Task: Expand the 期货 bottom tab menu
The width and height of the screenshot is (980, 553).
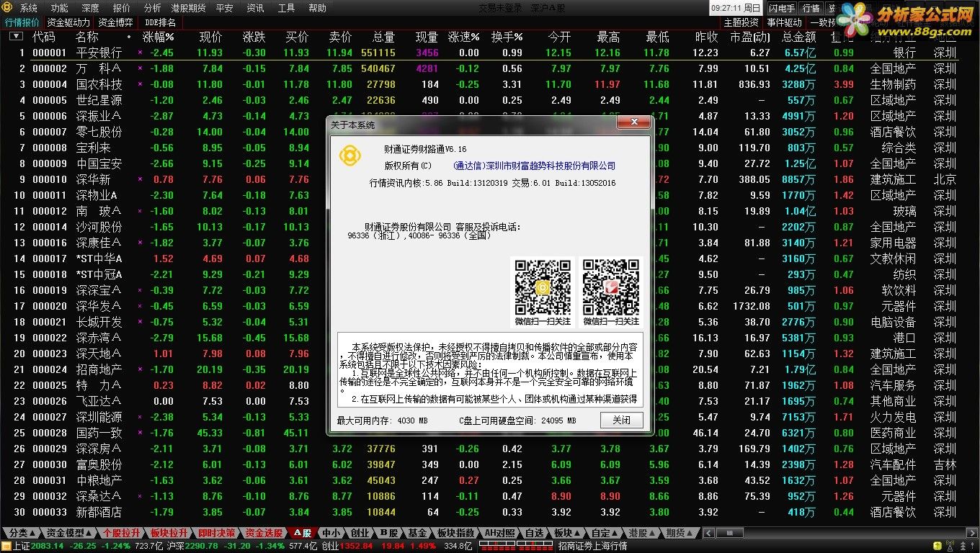Action: coord(680,533)
